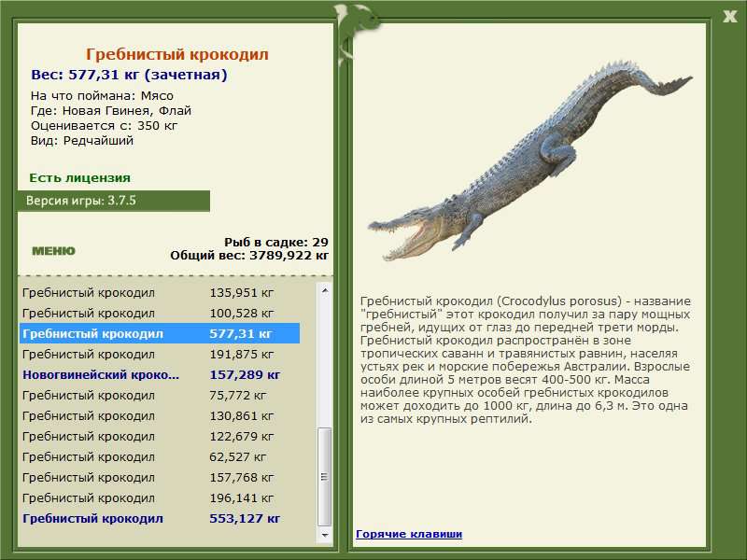747x560 pixels.
Task: Open the Горячие клавиши link
Action: coord(408,534)
